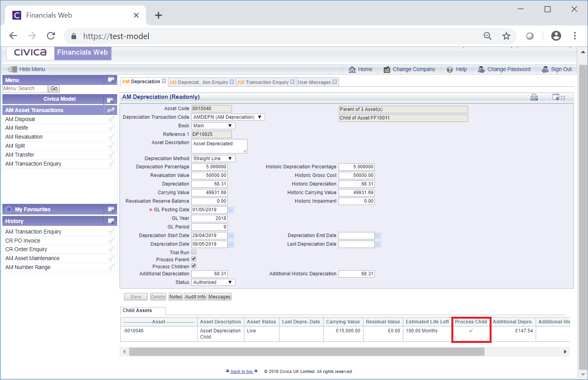Click the AM Asset Transactions header icon
This screenshot has width=588, height=380.
(x=111, y=110)
